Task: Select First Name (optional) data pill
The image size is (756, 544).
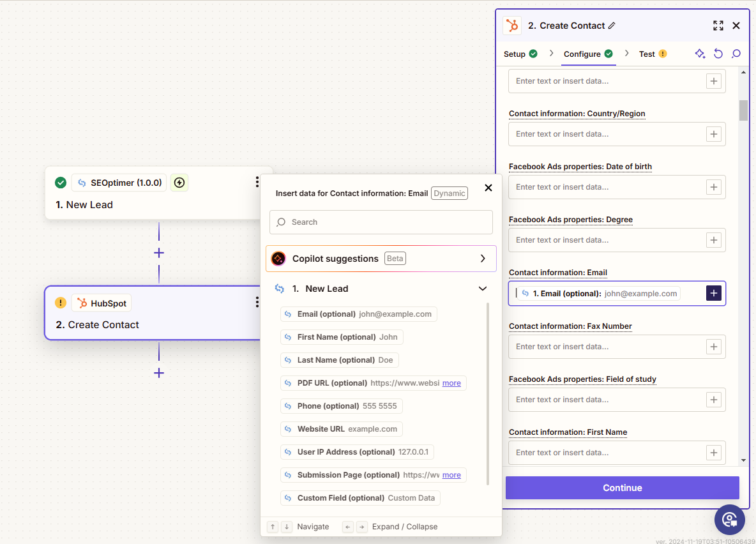Action: pyautogui.click(x=342, y=337)
